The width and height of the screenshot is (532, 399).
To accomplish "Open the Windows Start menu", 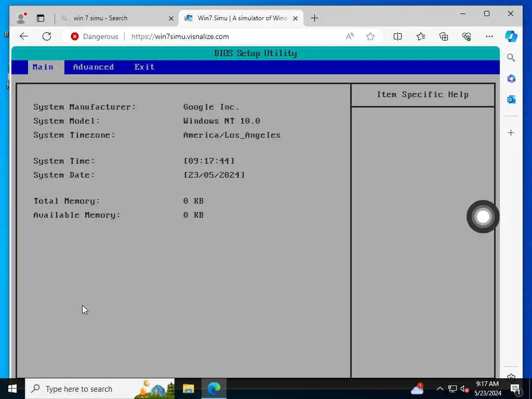I will coord(12,389).
